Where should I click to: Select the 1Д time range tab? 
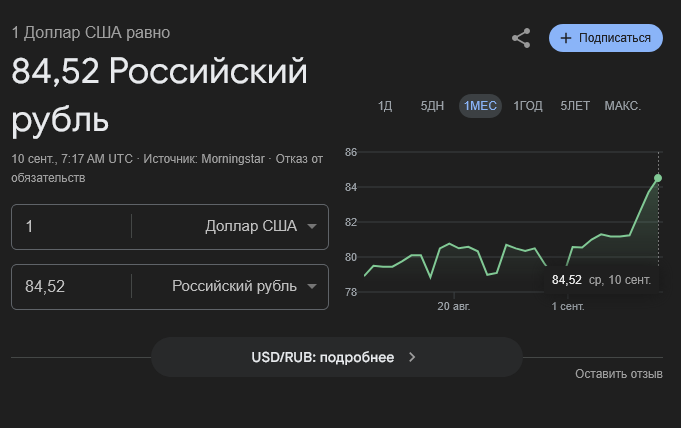(x=385, y=106)
